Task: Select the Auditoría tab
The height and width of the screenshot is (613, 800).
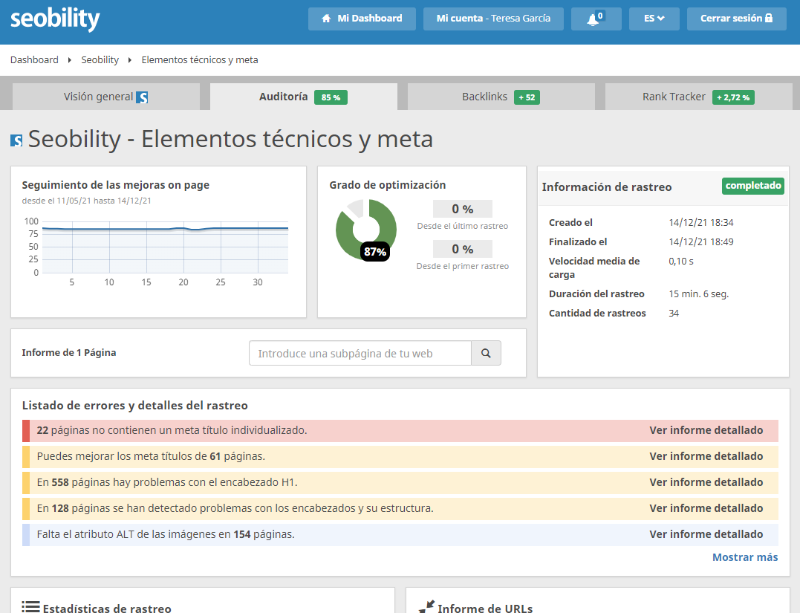Action: pyautogui.click(x=304, y=96)
